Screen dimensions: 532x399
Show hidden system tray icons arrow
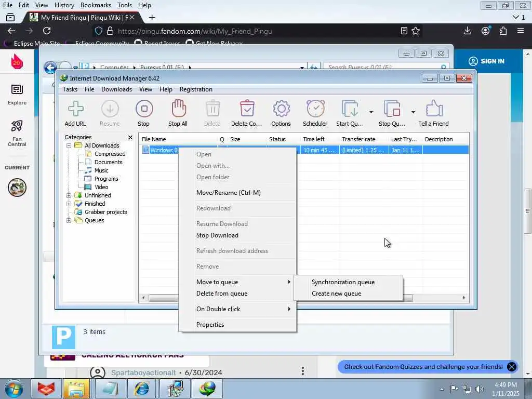coord(442,389)
